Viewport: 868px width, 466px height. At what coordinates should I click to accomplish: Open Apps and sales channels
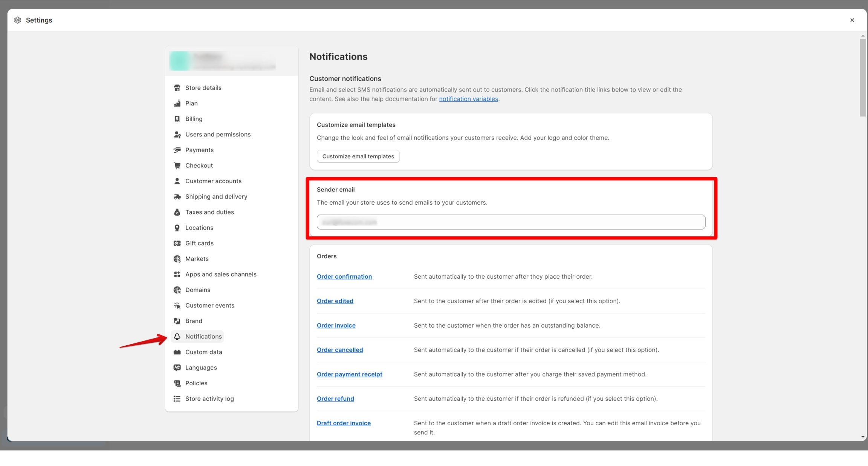point(221,274)
